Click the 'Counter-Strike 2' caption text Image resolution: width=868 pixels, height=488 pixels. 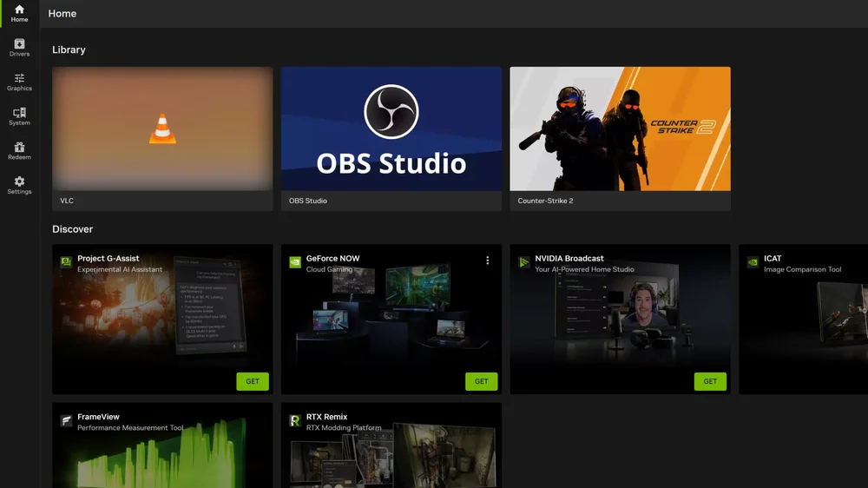coord(545,201)
